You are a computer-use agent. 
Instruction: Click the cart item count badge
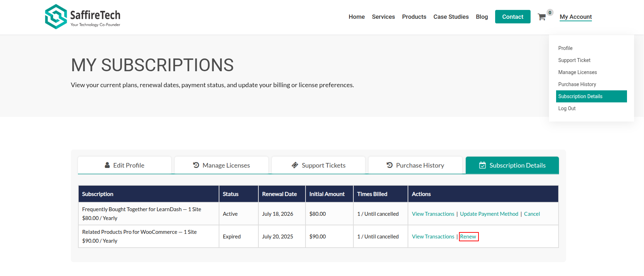550,13
